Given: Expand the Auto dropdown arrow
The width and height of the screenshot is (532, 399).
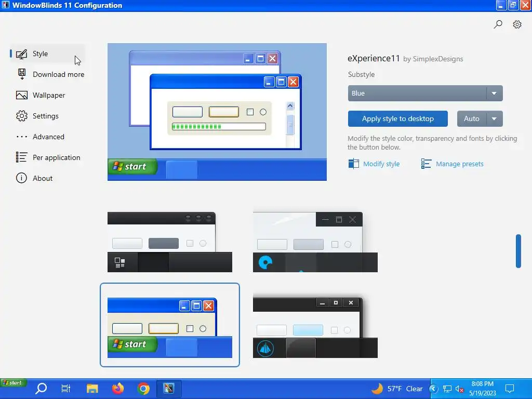Looking at the screenshot, I should pos(495,119).
